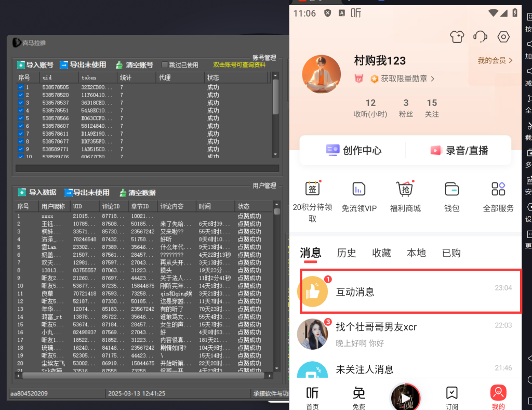Open the 钱包 wallet icon
The image size is (532, 410).
453,189
